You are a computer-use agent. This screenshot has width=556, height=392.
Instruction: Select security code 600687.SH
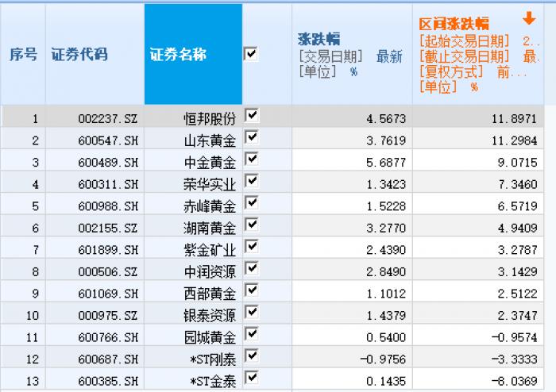click(x=108, y=359)
